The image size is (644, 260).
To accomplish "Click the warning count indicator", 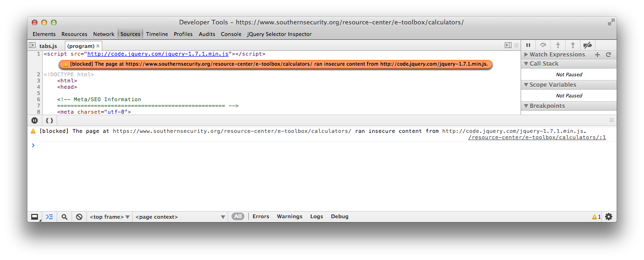I will click(596, 217).
